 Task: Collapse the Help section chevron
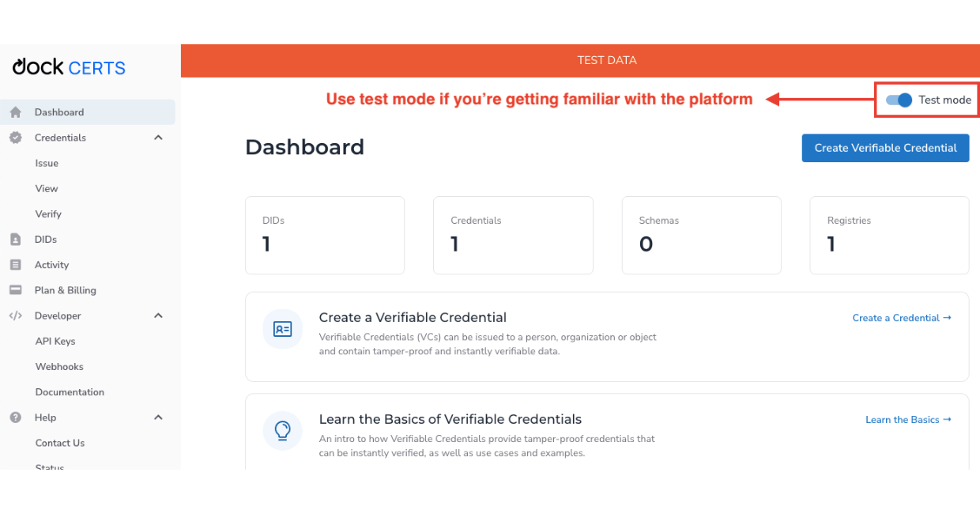(158, 418)
